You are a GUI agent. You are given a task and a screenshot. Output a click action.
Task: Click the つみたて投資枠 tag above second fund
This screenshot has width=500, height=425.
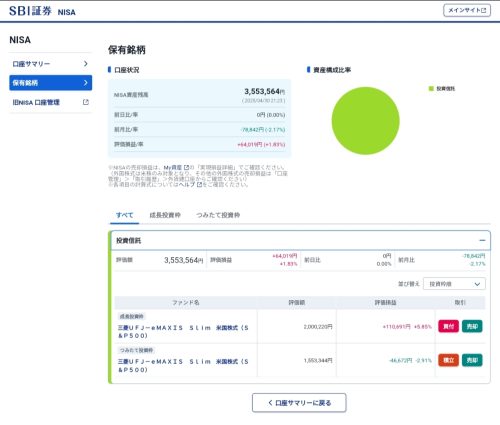click(136, 350)
